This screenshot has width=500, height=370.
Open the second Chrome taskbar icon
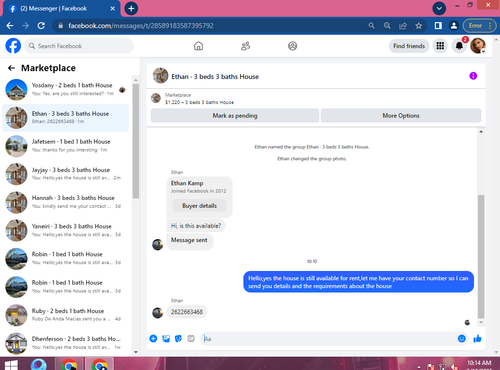pos(99,364)
